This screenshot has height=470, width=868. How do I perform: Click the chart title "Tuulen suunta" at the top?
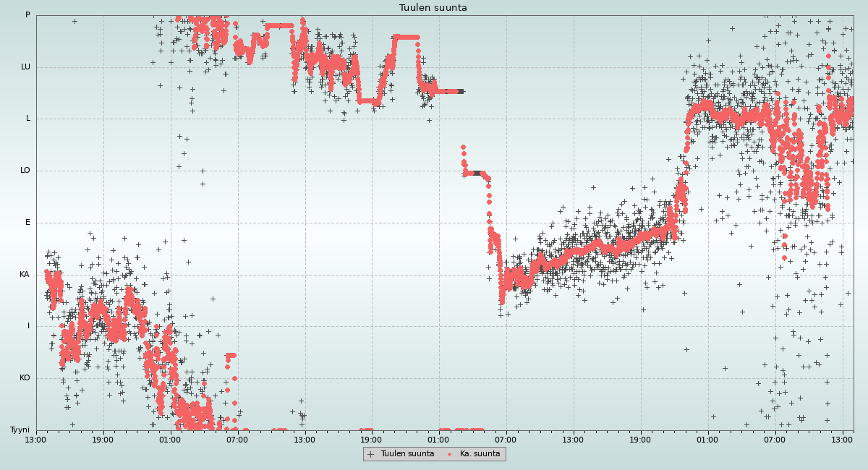433,8
